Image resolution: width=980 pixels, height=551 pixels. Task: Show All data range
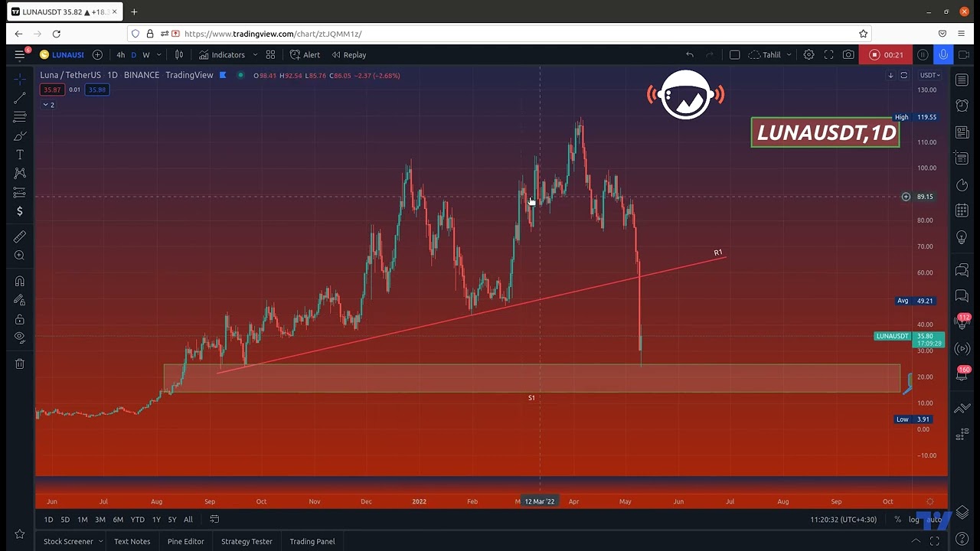[188, 520]
